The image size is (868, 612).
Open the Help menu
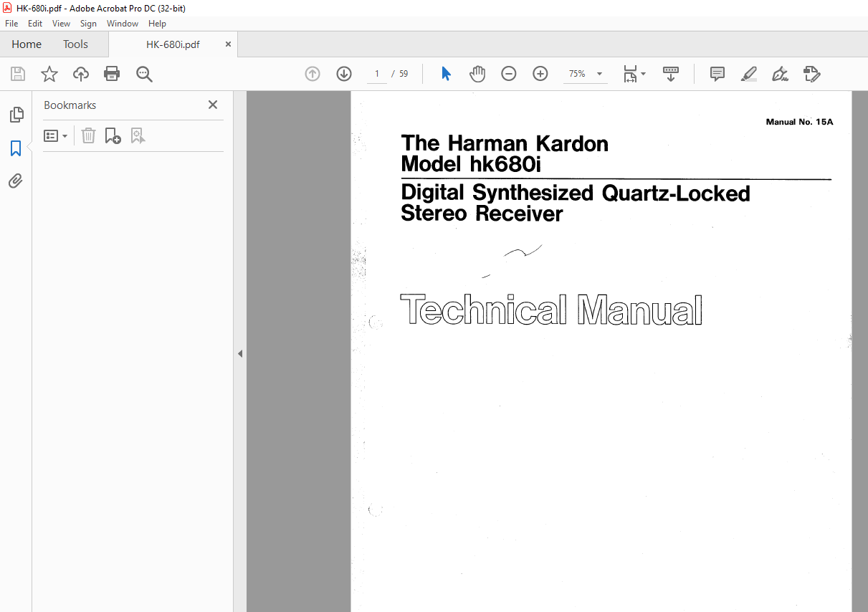pos(157,24)
